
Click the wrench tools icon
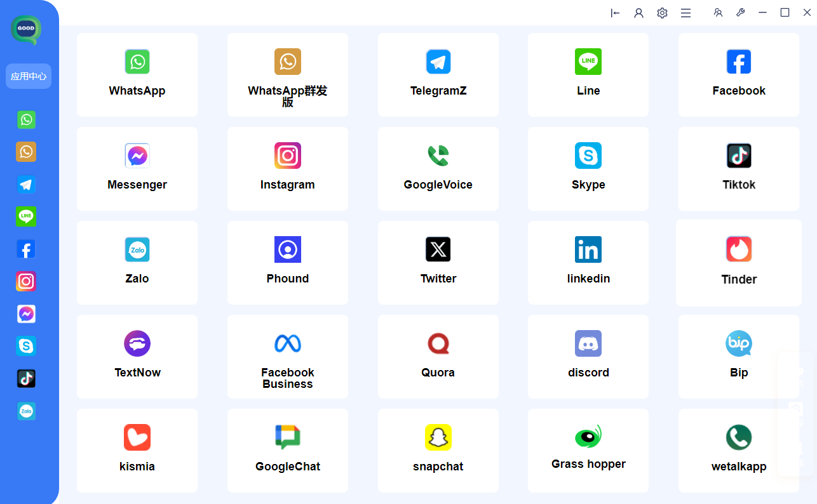[x=740, y=13]
